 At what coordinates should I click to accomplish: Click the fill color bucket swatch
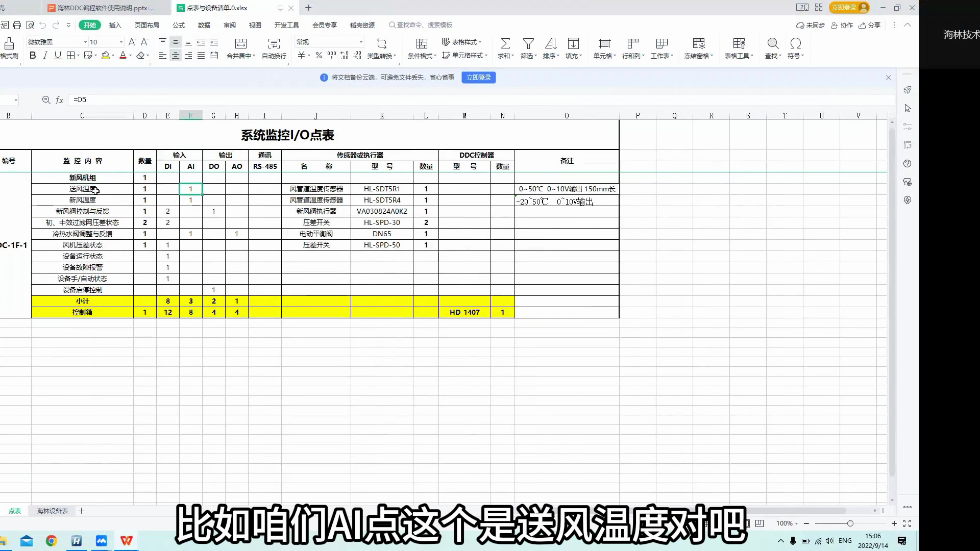(105, 56)
